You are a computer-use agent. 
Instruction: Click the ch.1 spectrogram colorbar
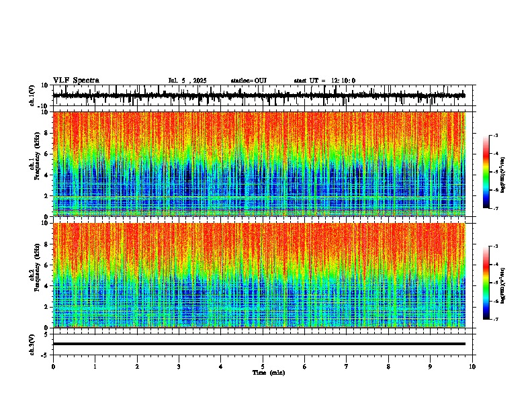click(486, 172)
